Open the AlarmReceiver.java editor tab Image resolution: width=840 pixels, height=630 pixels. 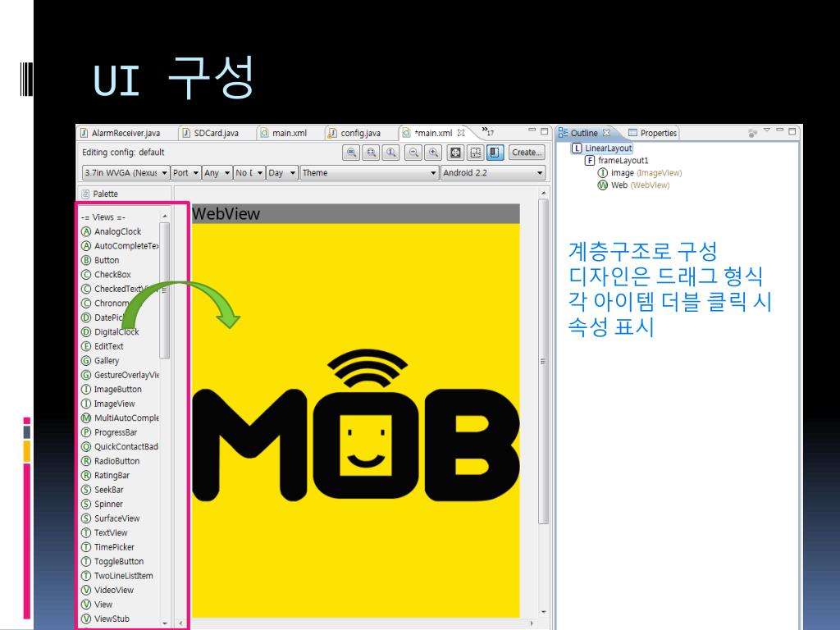tap(120, 133)
